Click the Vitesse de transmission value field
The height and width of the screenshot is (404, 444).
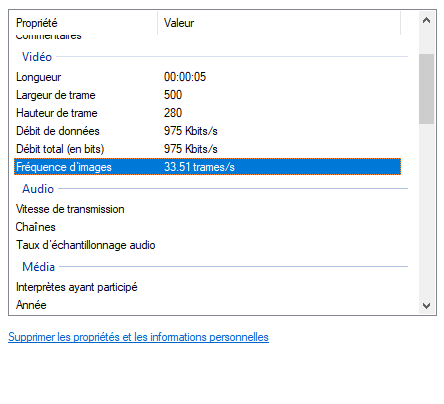(279, 209)
